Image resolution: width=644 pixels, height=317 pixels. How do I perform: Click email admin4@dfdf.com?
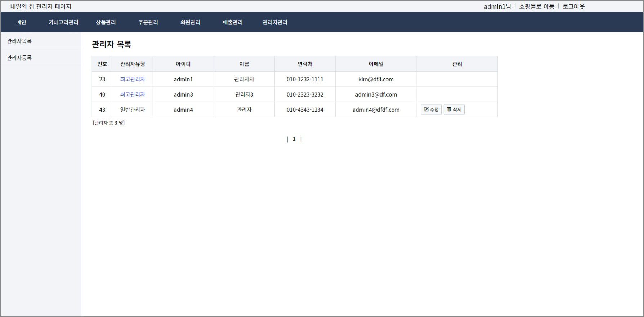pyautogui.click(x=376, y=110)
